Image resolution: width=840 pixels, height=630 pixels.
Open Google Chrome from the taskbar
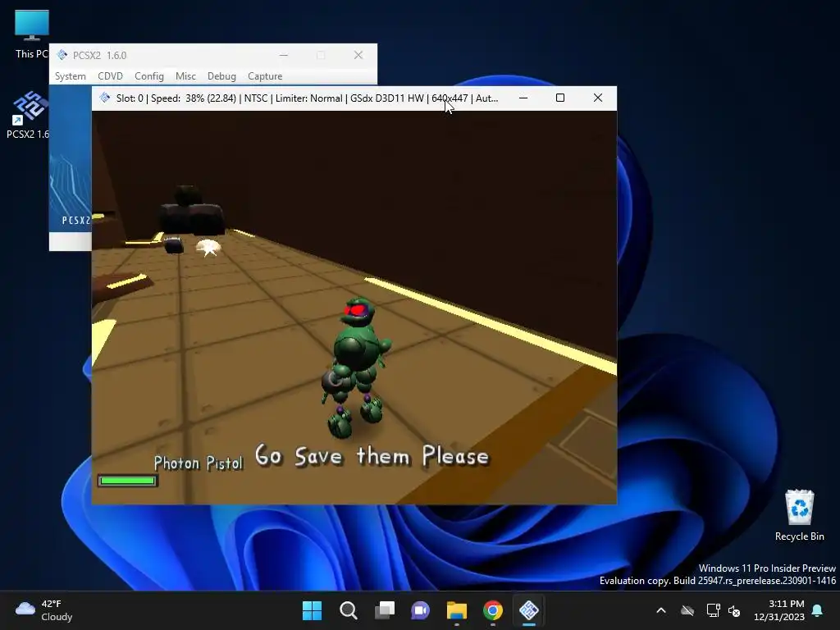coord(493,610)
